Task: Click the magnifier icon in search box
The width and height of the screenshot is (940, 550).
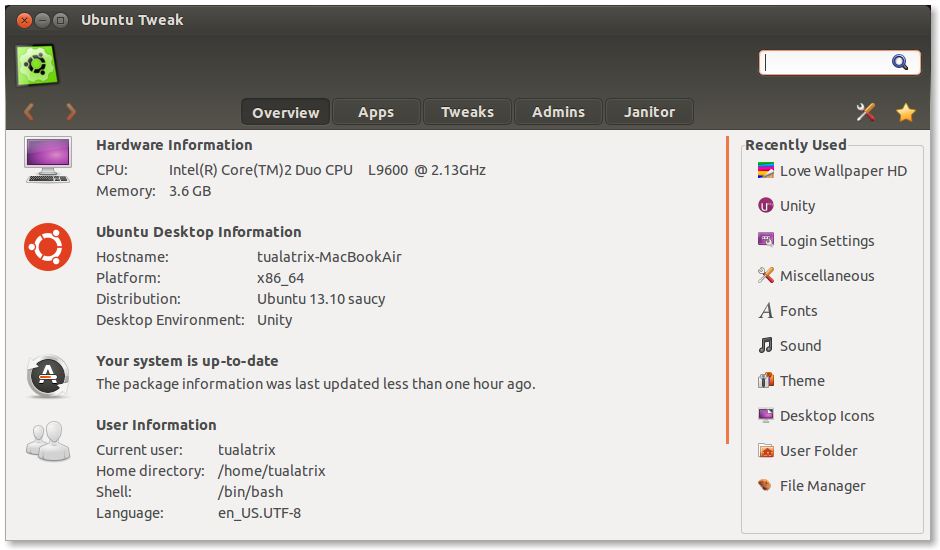Action: (x=900, y=62)
